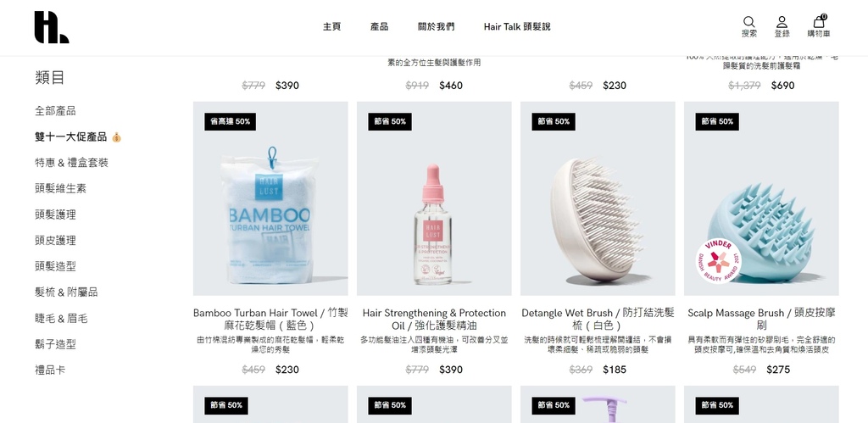
Task: Click the Vinder Danish Beauty Award badge
Action: [719, 261]
